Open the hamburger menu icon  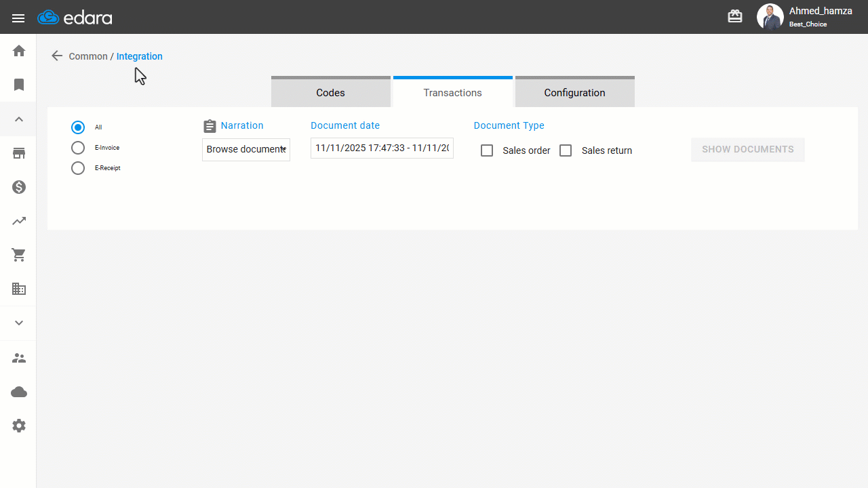[18, 18]
